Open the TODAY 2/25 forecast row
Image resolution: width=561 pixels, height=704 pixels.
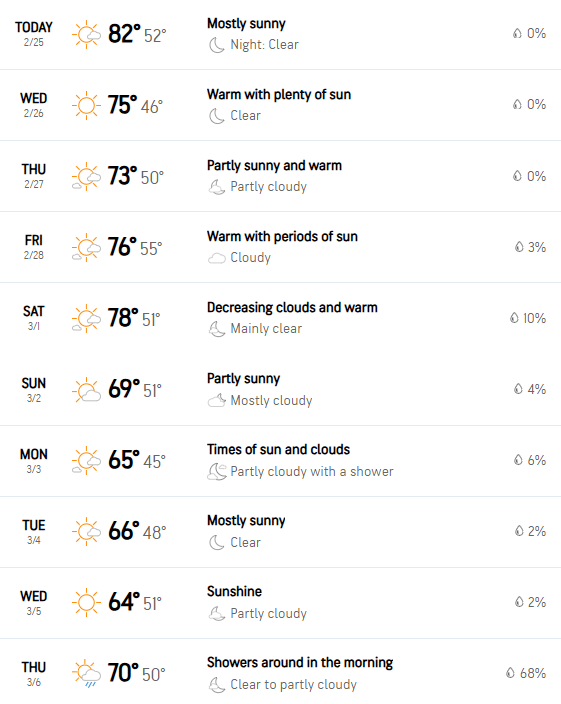(280, 35)
